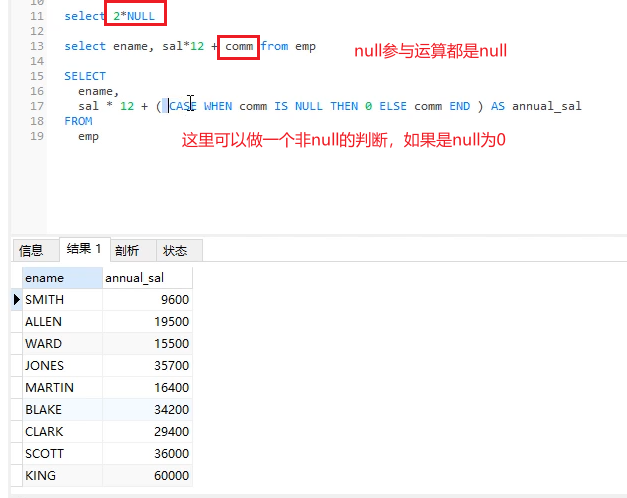Click the END keyword on line 17
This screenshot has width=627, height=498.
459,106
